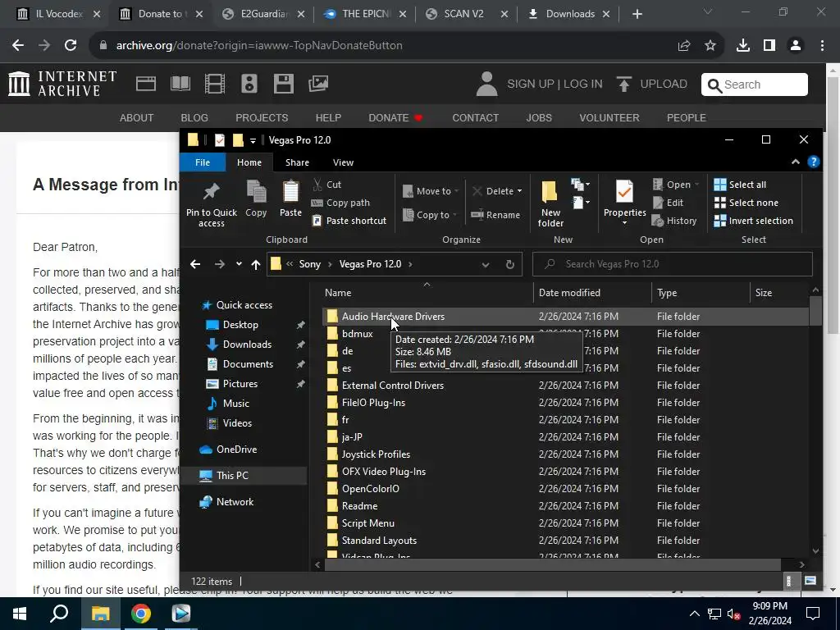
Task: Select the Joystick Profiles folder
Action: click(376, 454)
